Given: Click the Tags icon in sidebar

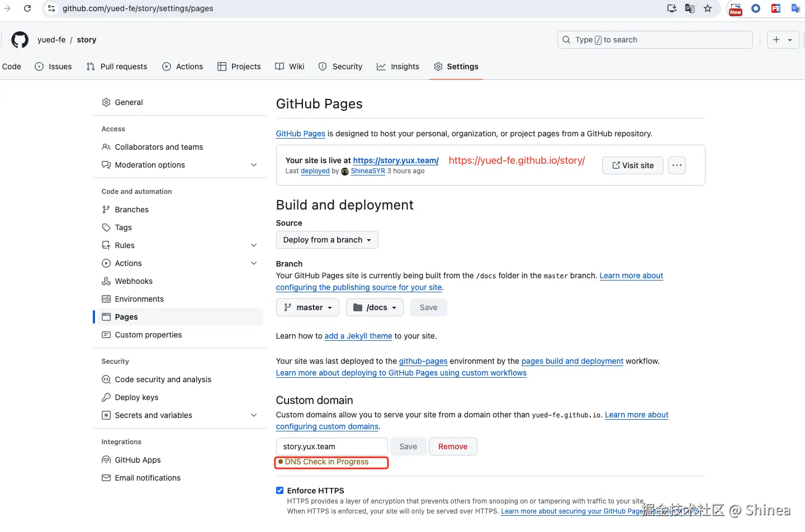Looking at the screenshot, I should [x=106, y=227].
